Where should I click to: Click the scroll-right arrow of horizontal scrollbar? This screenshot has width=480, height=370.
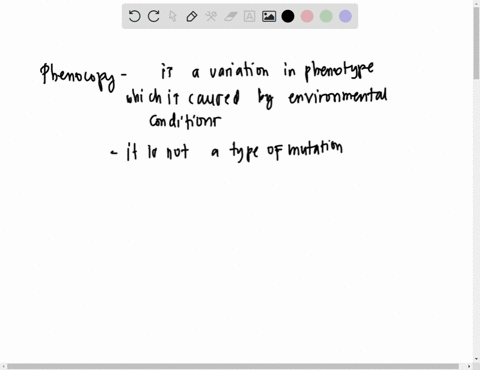click(x=469, y=366)
